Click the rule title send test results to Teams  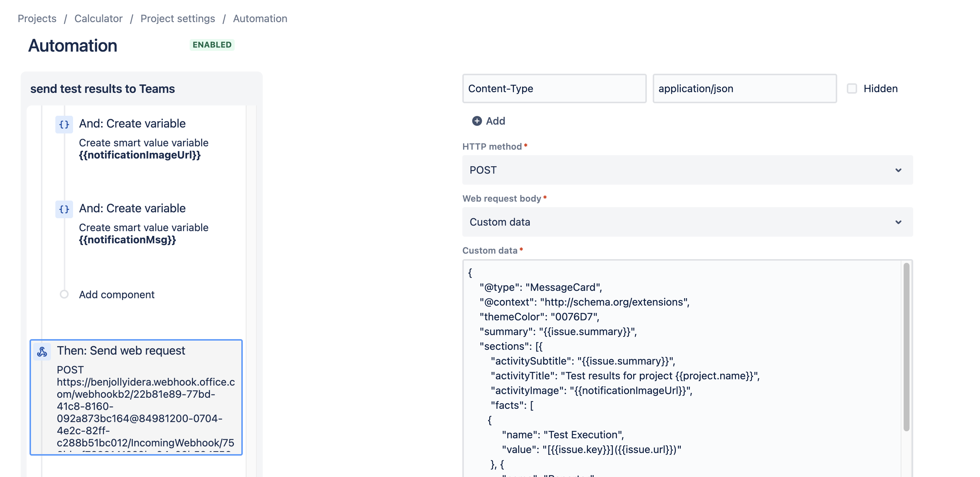[x=102, y=88]
